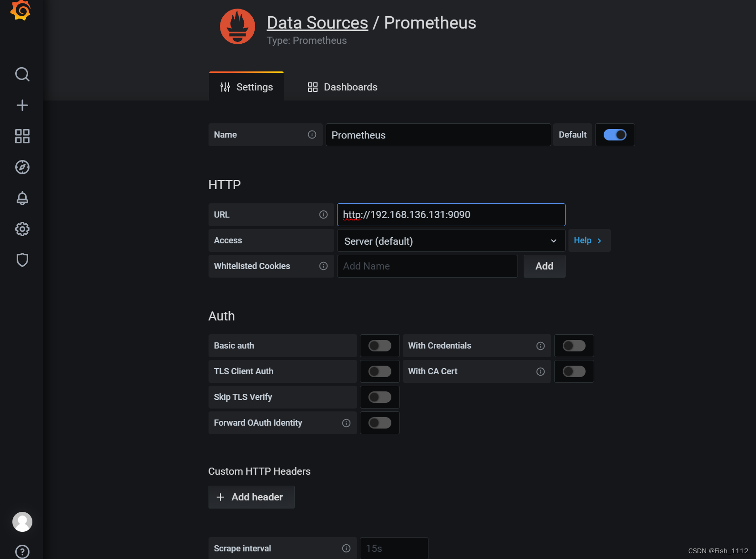Click info icon next to Forward OAuth Identity
Image resolution: width=756 pixels, height=559 pixels.
(346, 423)
